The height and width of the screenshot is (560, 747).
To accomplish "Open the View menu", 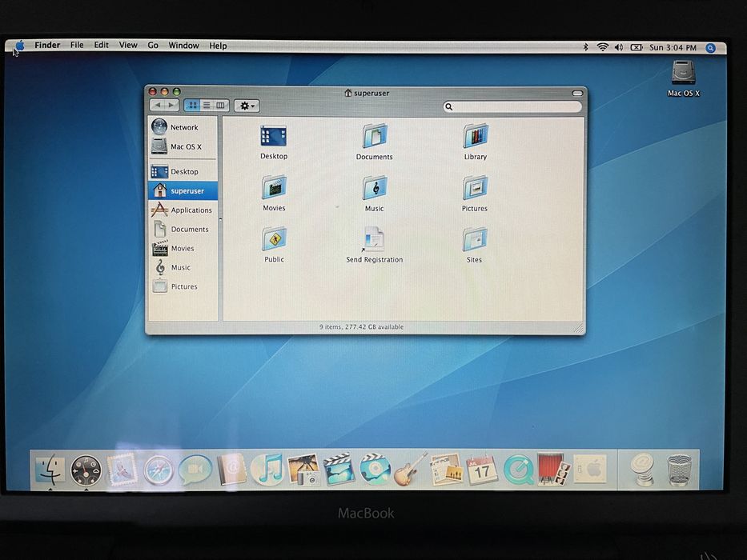I will click(x=128, y=46).
